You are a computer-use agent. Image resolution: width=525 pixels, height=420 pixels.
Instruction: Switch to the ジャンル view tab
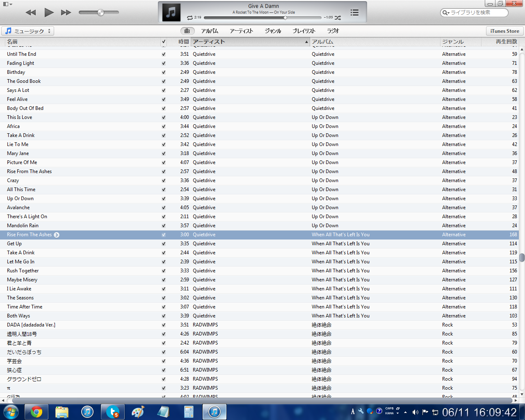click(273, 31)
